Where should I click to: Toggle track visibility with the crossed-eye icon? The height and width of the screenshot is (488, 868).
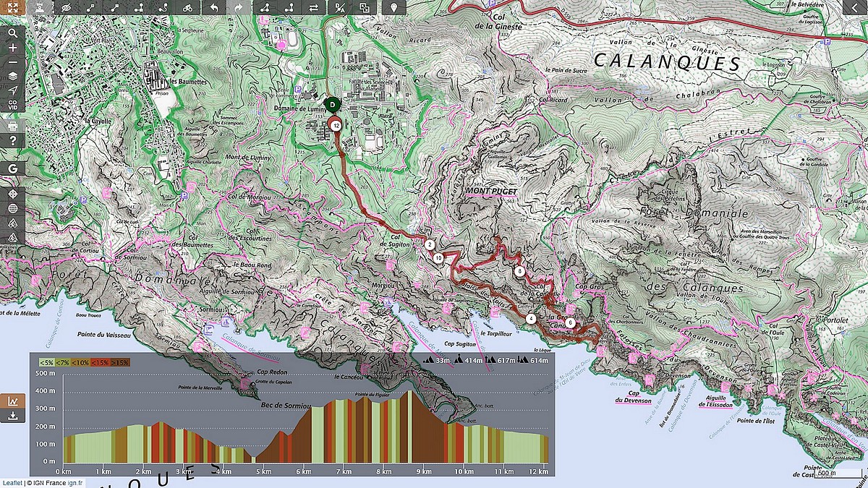click(67, 8)
